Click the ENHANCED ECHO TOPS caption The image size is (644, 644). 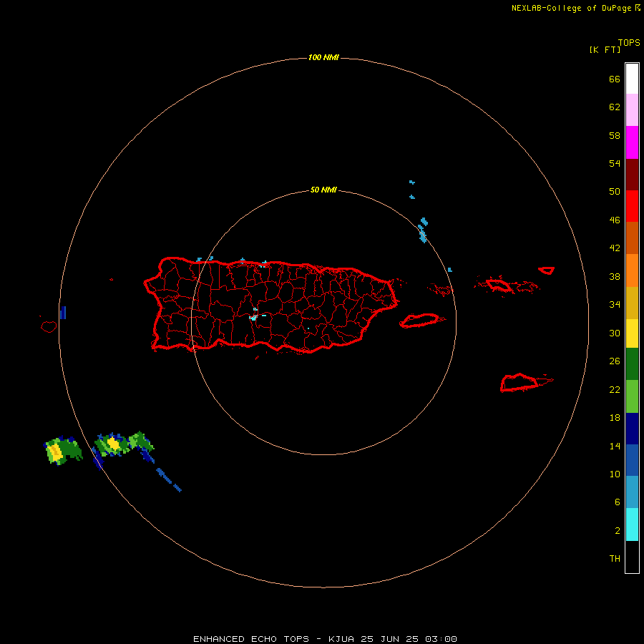click(x=251, y=639)
